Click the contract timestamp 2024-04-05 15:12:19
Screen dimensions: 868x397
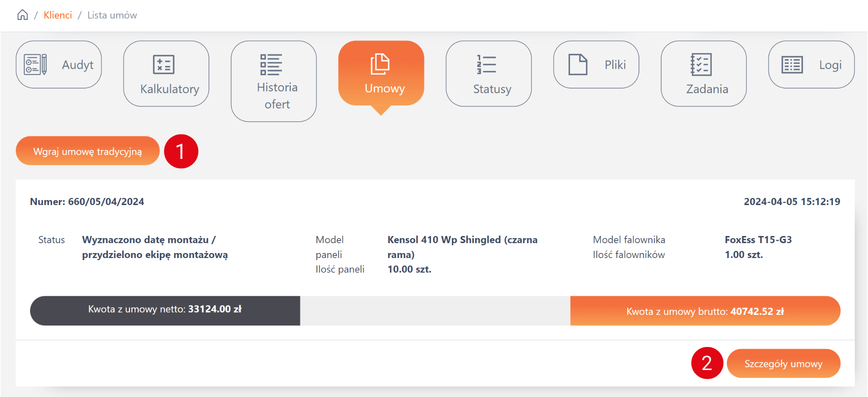pyautogui.click(x=792, y=202)
